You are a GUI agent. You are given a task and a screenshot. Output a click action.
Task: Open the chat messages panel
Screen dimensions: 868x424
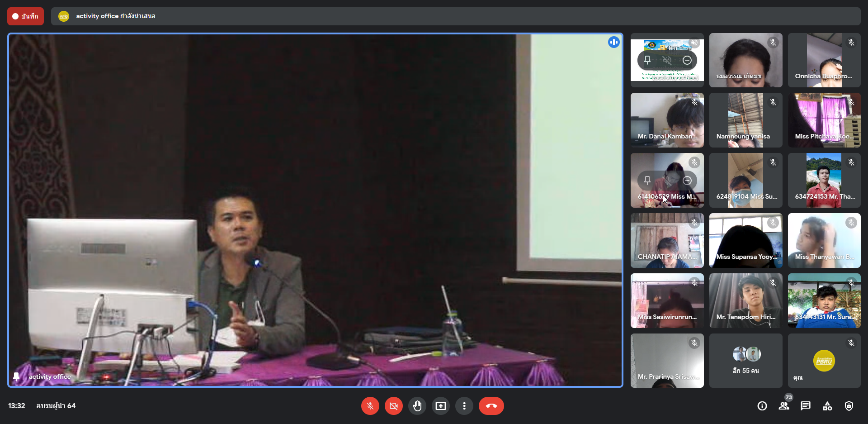point(806,406)
